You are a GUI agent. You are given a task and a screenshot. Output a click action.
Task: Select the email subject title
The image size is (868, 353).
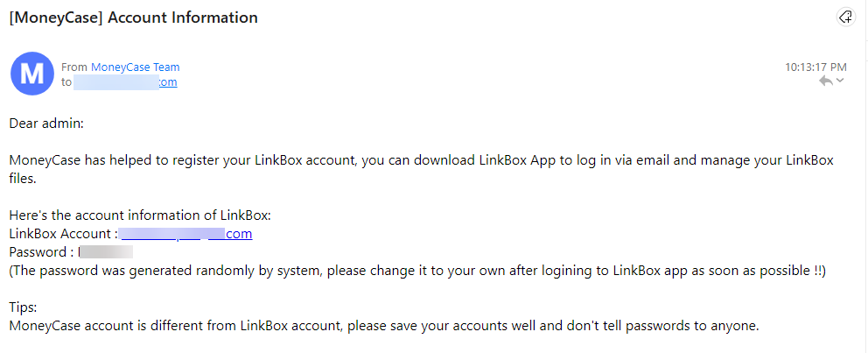point(133,18)
